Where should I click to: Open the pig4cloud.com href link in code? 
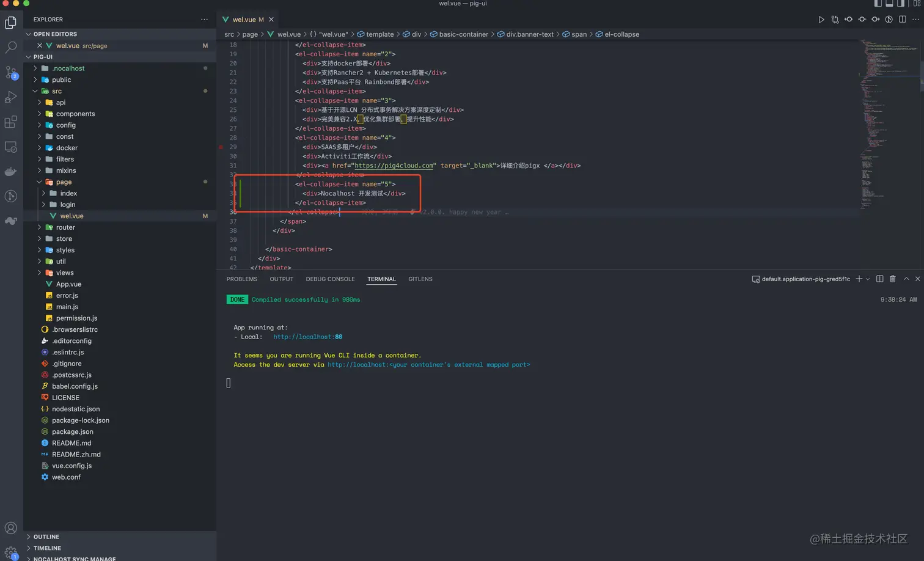click(394, 166)
